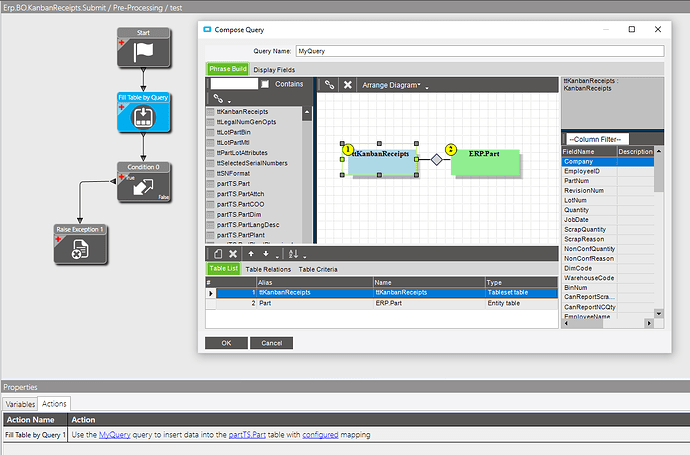Select the Fill Table by Query 1 action row

click(x=345, y=435)
